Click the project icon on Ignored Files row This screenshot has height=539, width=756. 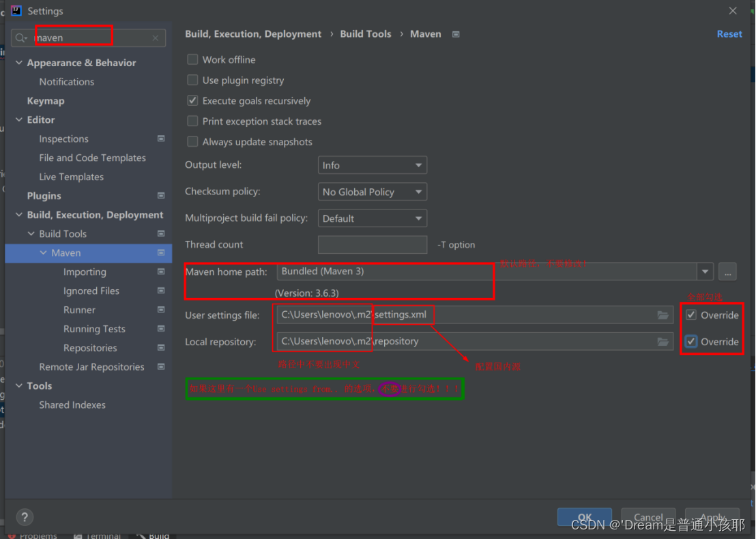161,290
